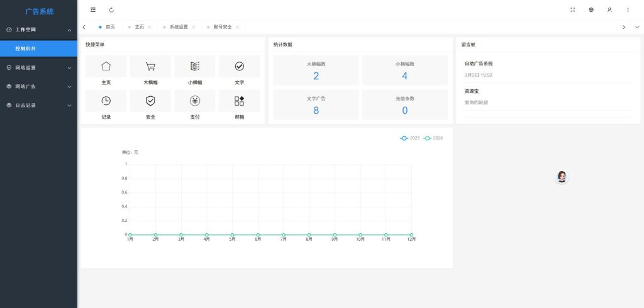Open the 资源宝 message entry

click(x=472, y=91)
